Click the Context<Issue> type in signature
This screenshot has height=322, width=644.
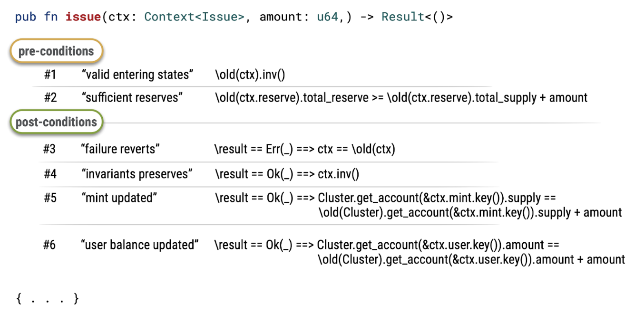[195, 17]
